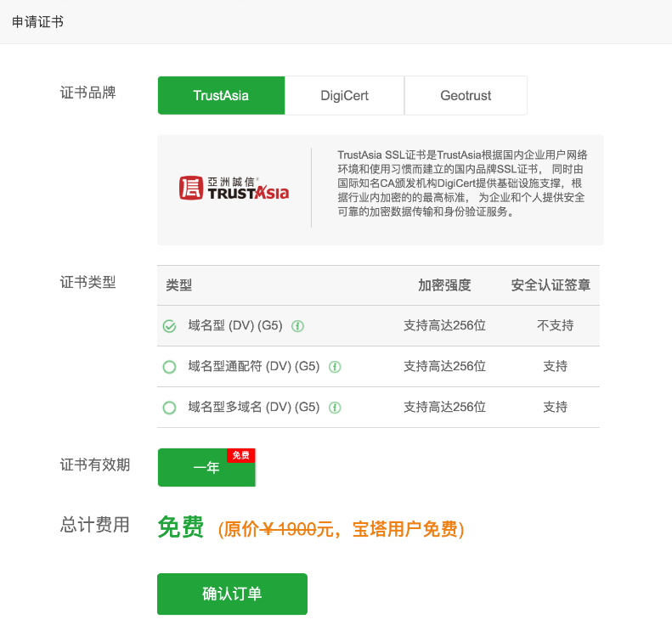Click the 申请证书 dialog title
The image size is (672, 642).
37,22
